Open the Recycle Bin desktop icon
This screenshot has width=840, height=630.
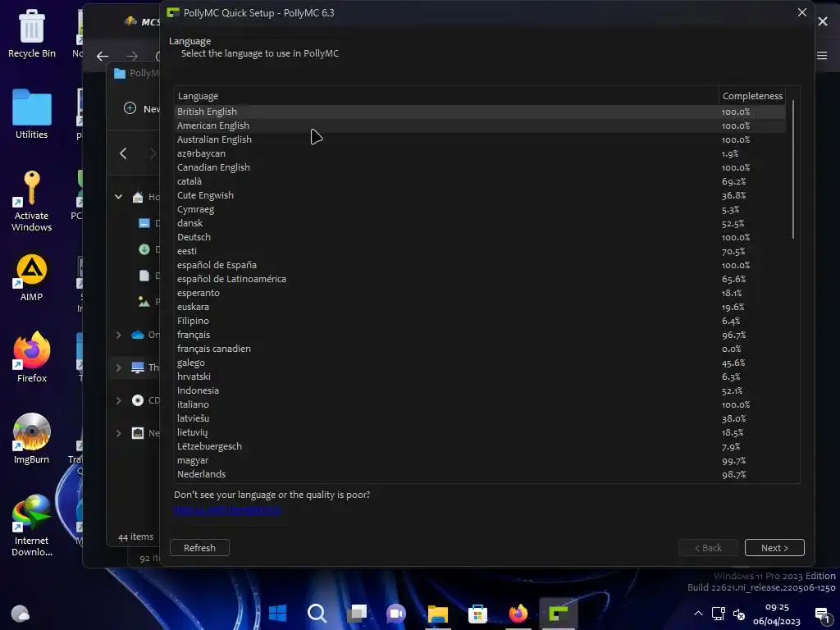point(32,34)
